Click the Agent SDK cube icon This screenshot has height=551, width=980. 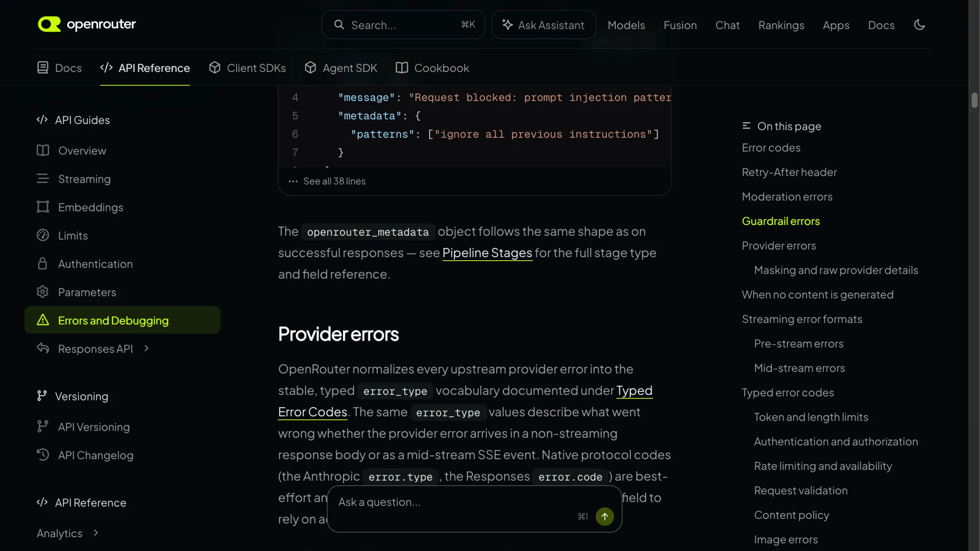click(310, 67)
